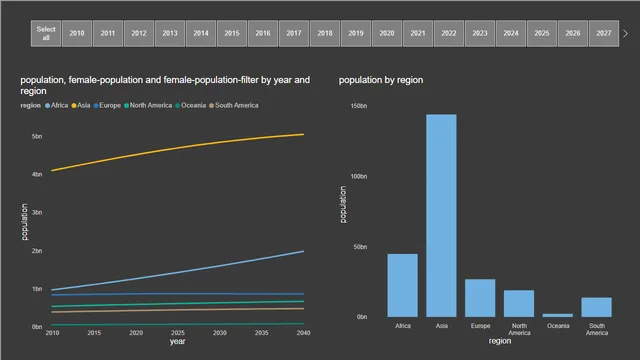Choose the 2018 slicer tile
Viewport: 640px width, 360px height.
[x=325, y=33]
